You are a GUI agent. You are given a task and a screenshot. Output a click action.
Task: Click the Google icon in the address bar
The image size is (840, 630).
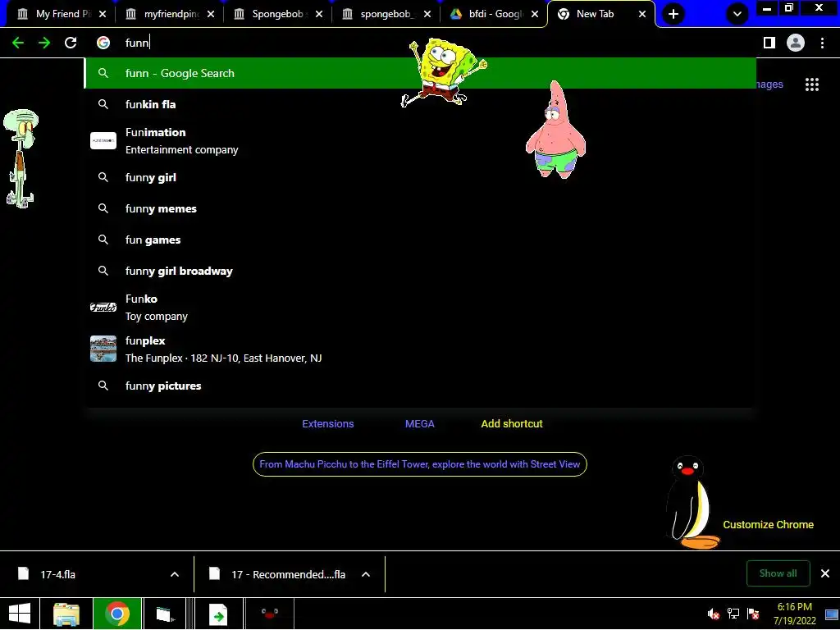click(103, 43)
